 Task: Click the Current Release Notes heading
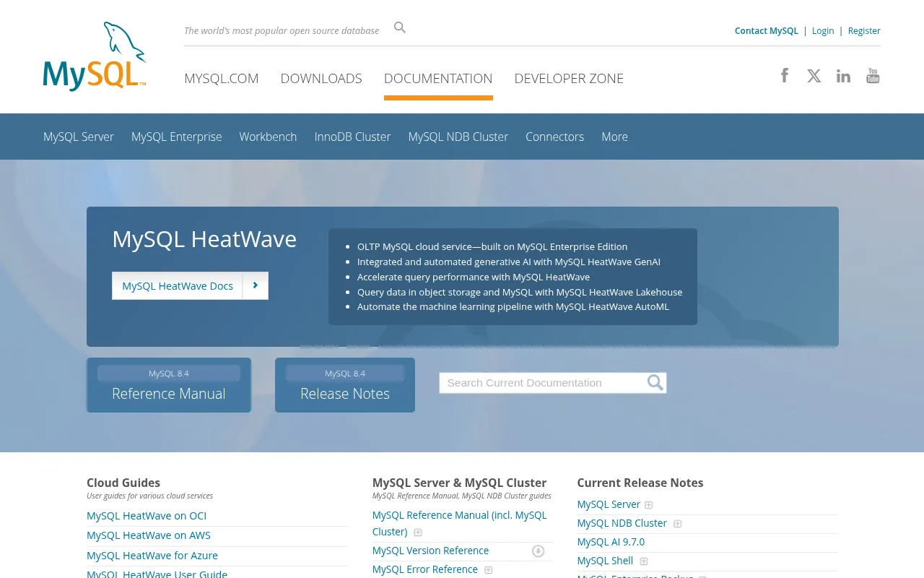[x=640, y=483]
